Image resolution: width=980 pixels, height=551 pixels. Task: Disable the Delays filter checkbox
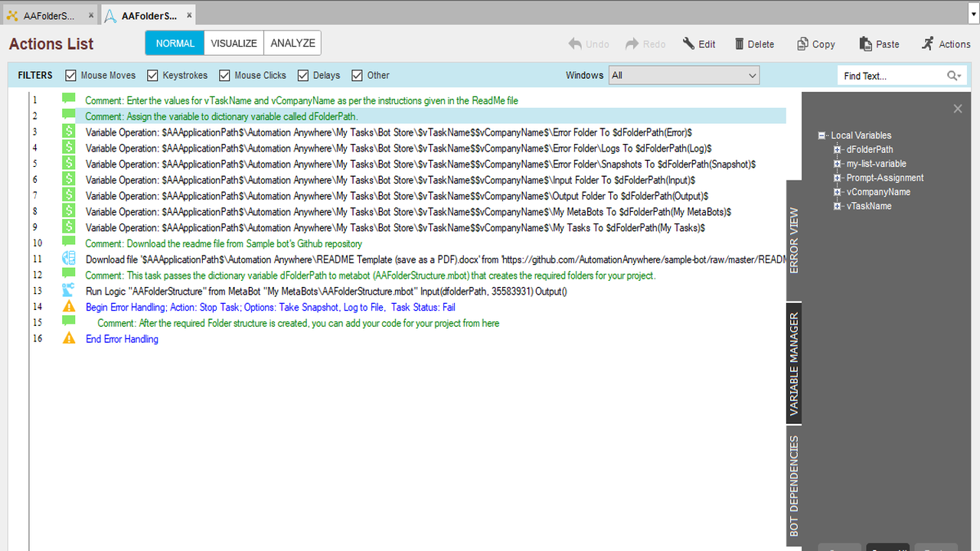[303, 76]
